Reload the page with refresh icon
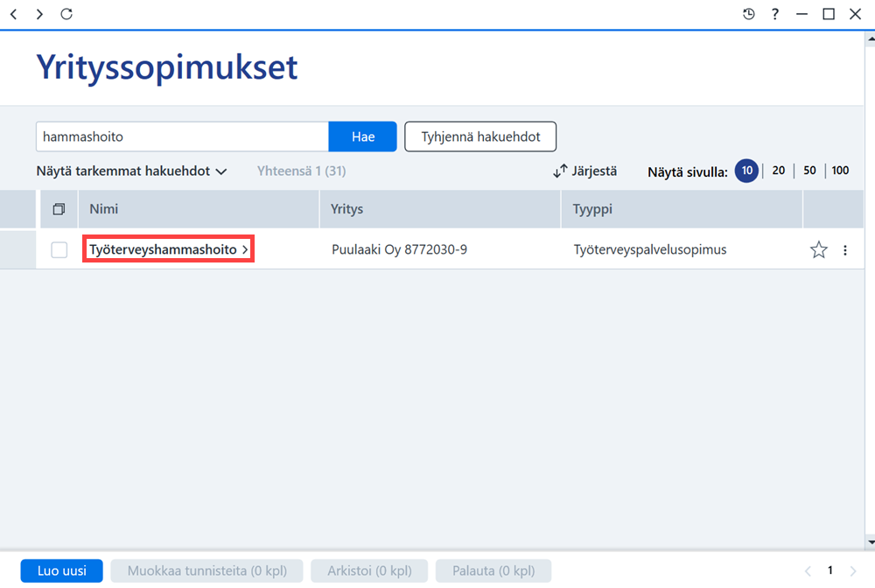Screen dimensions: 875x588 click(66, 14)
